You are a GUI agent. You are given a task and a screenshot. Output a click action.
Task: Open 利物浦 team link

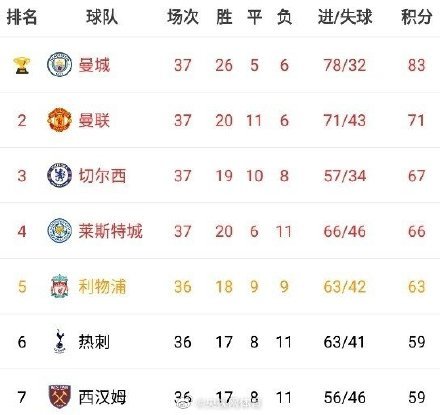tap(102, 286)
